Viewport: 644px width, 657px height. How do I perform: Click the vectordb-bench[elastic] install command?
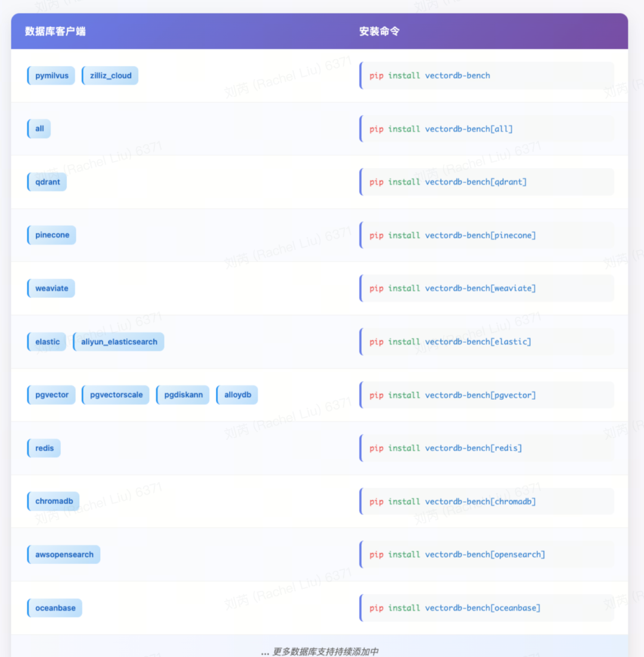pos(487,341)
